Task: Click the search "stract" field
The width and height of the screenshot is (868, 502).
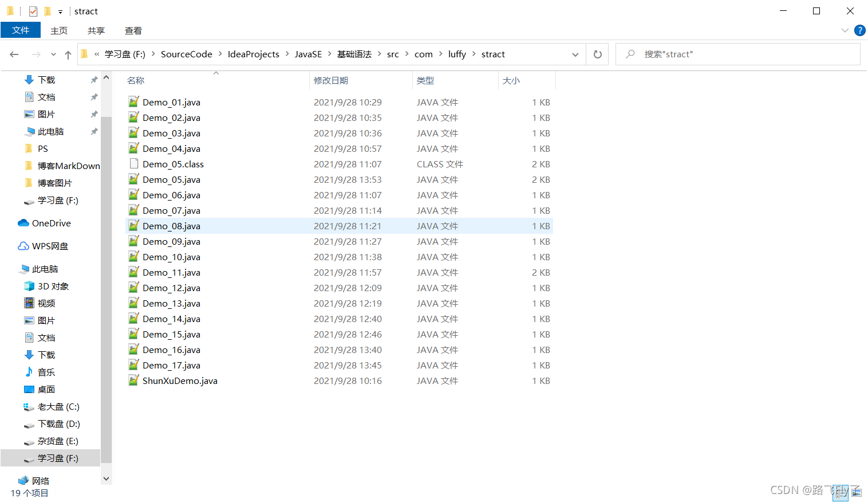Action: pyautogui.click(x=738, y=54)
